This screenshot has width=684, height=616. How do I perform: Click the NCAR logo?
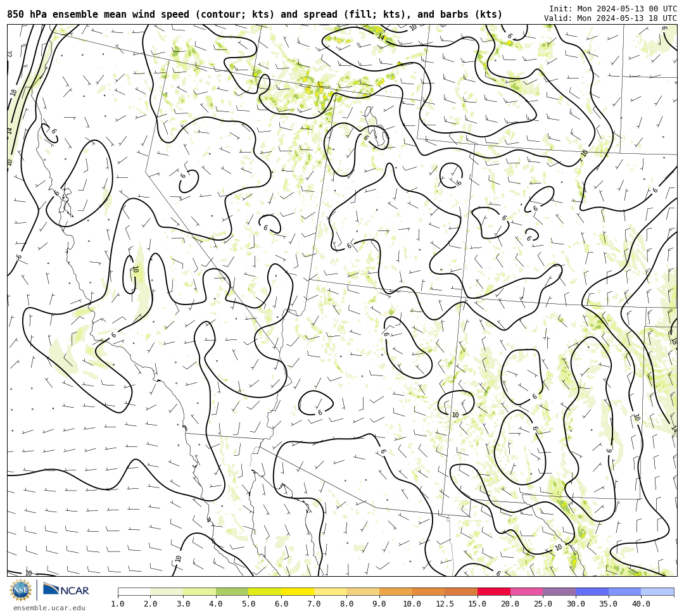(66, 590)
